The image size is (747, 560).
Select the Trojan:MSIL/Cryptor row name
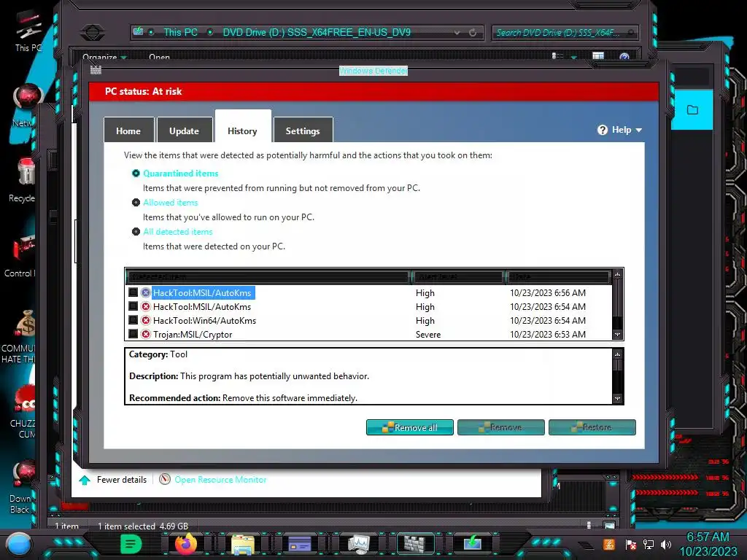193,334
